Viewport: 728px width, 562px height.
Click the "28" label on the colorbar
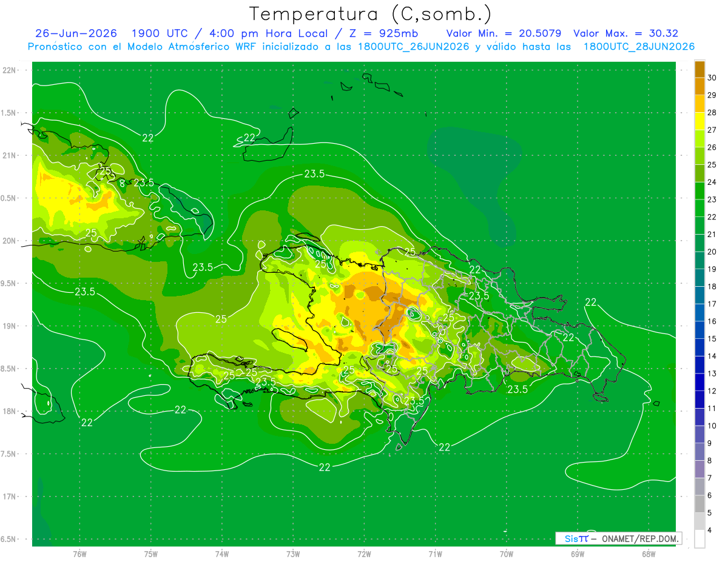tap(712, 112)
